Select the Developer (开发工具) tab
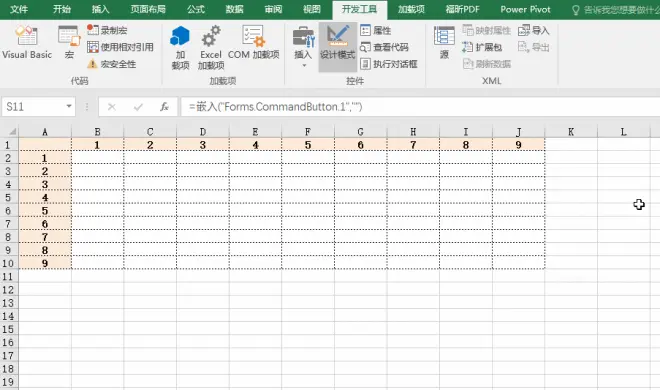This screenshot has width=660, height=390. coord(359,9)
